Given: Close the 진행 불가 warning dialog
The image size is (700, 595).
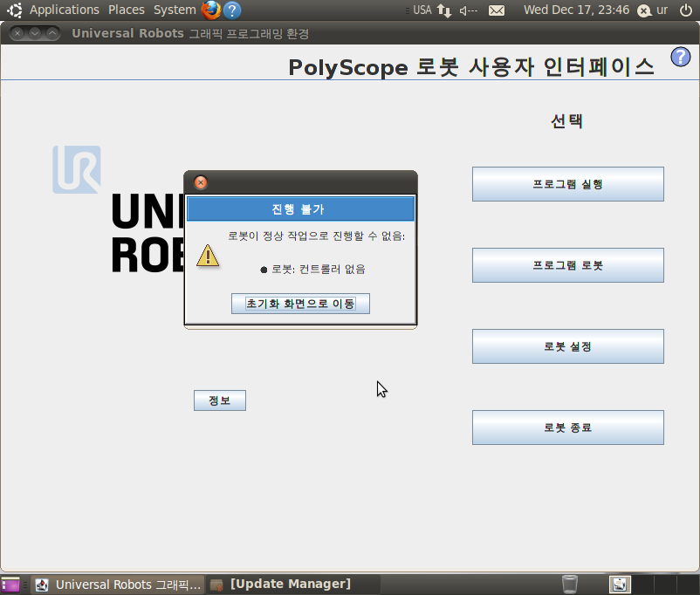Looking at the screenshot, I should click(201, 182).
